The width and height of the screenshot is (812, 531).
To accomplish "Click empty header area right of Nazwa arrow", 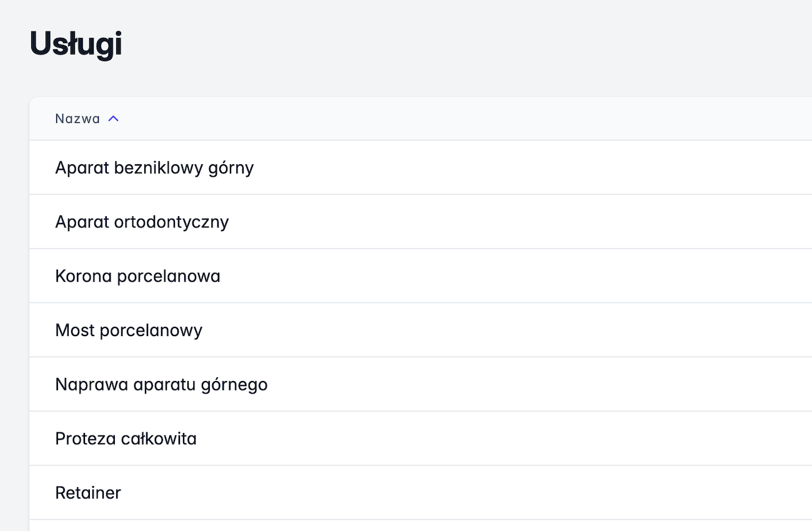I will [x=437, y=119].
